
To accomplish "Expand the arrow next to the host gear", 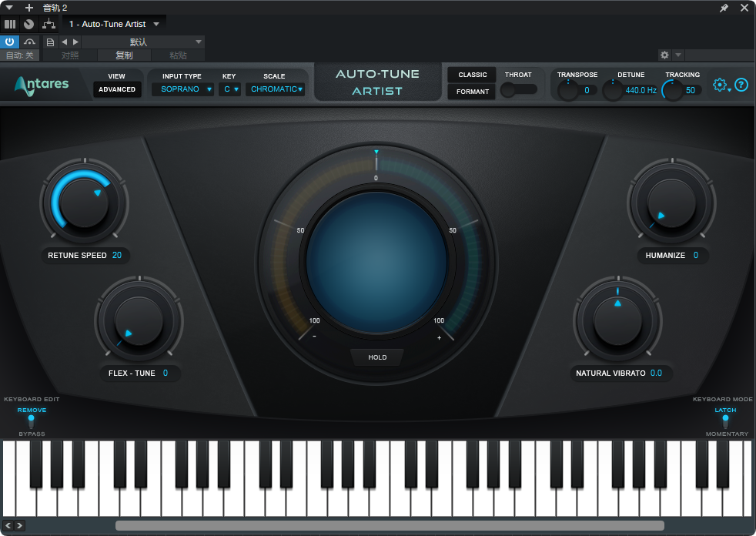I will [x=678, y=55].
